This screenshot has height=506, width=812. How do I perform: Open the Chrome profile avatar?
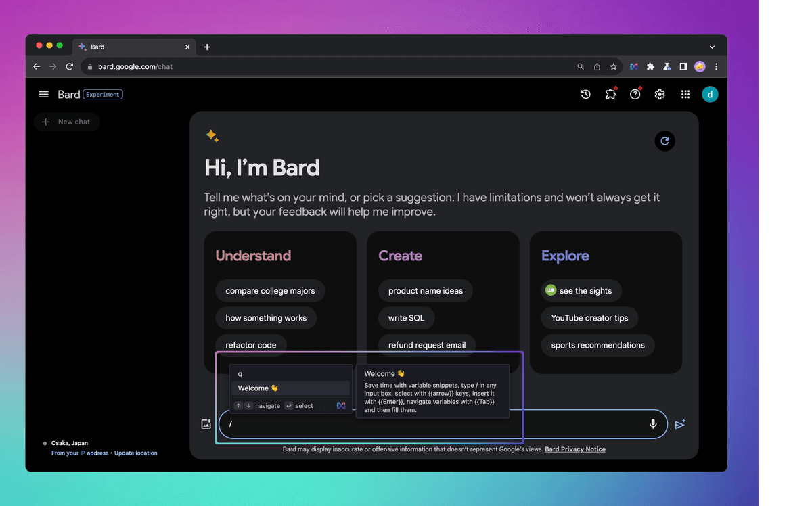(700, 67)
